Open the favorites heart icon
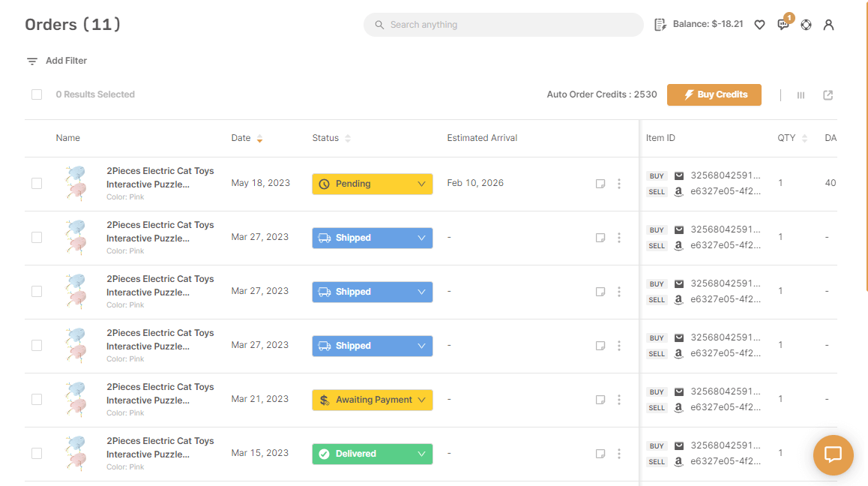The width and height of the screenshot is (868, 486). pos(759,24)
